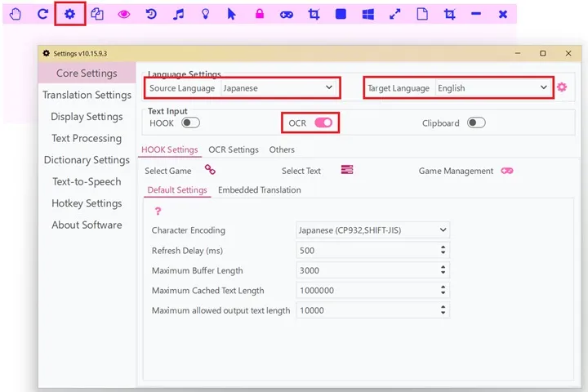Select the Default Settings subtab
The width and height of the screenshot is (588, 392).
coord(177,189)
